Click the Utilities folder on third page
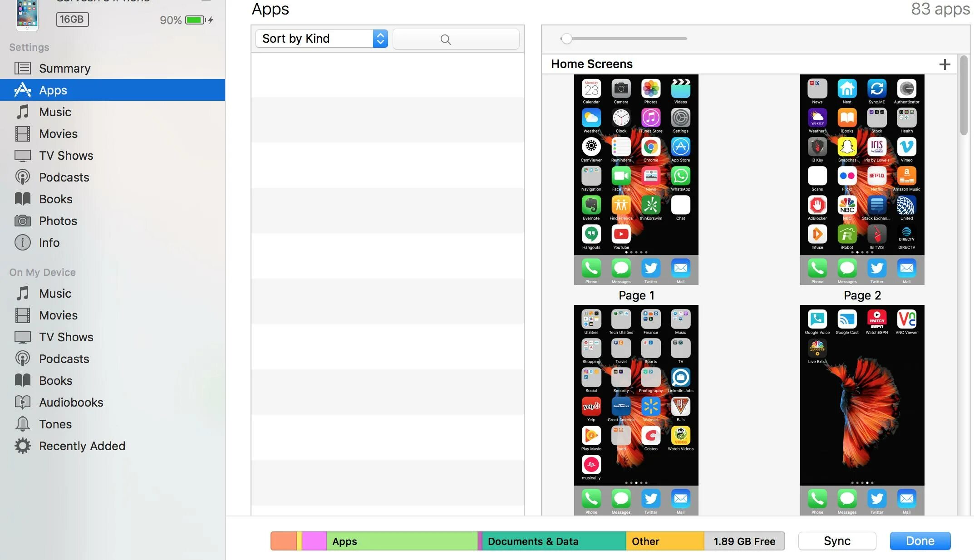 [x=591, y=319]
